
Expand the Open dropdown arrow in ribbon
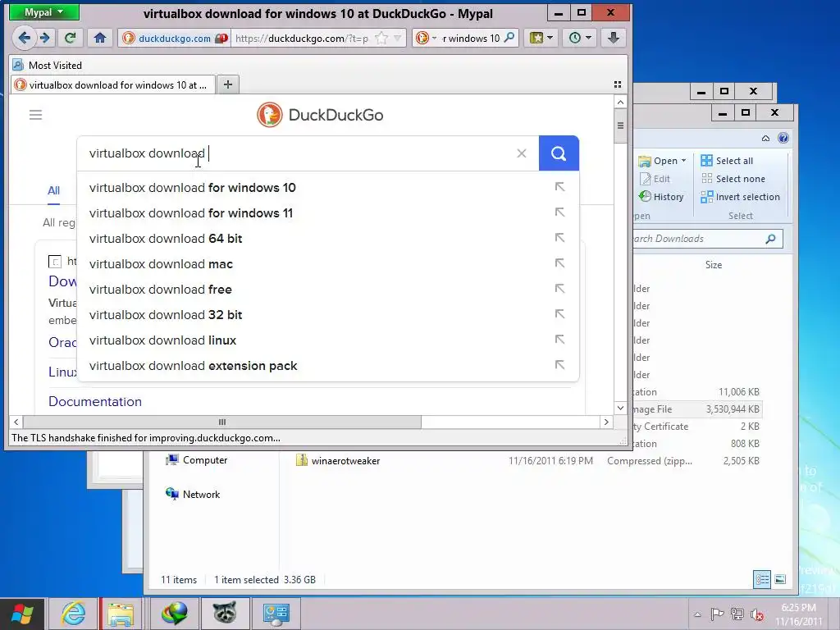(683, 161)
